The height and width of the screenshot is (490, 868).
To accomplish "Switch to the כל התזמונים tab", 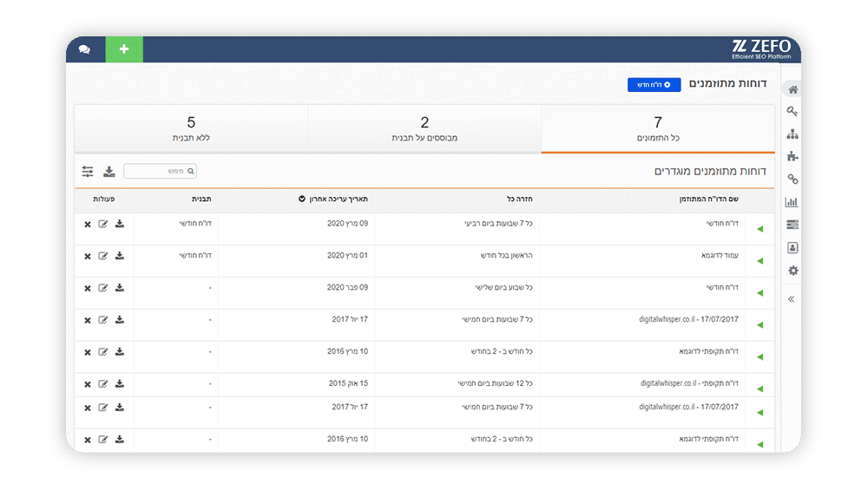I will point(658,128).
